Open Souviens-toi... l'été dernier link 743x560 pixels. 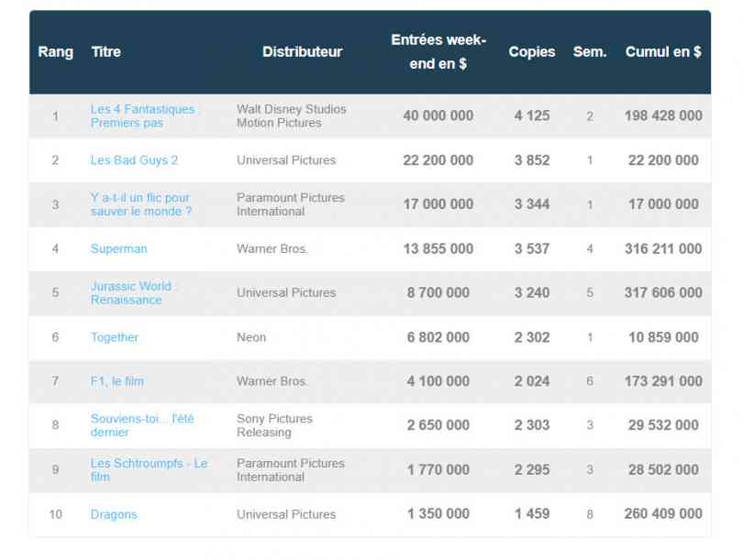[x=142, y=425]
